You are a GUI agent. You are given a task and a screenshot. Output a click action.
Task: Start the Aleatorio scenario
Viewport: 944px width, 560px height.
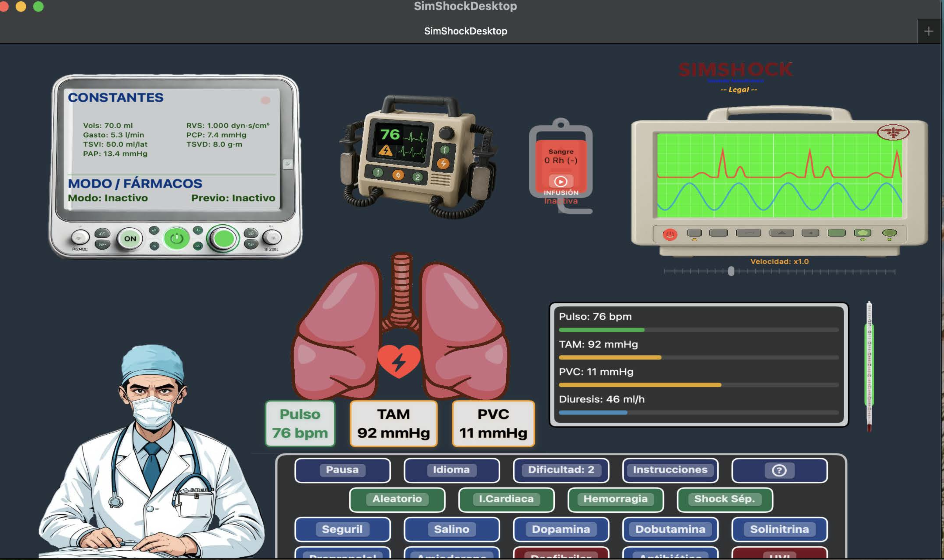397,500
